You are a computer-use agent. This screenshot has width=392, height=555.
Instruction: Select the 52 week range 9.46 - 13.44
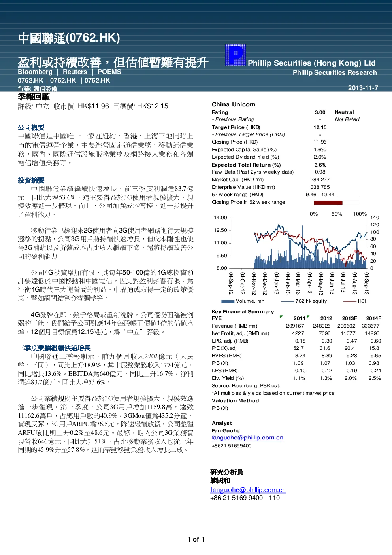(x=320, y=194)
